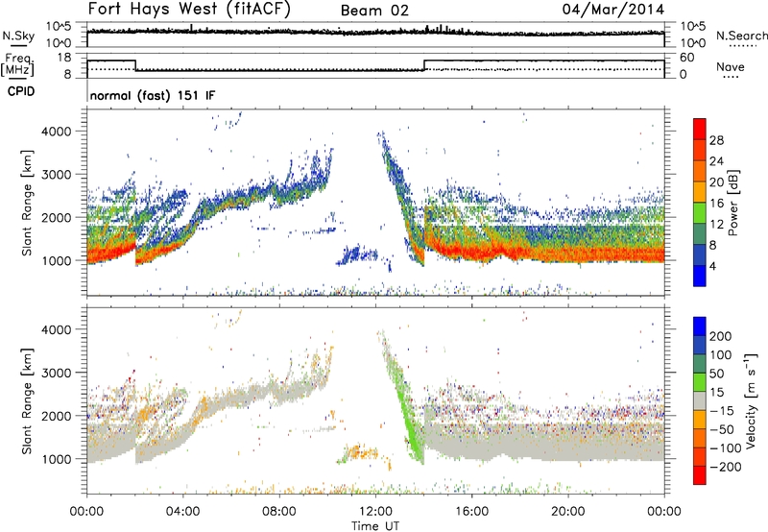The image size is (768, 532).
Task: Click the "16:00" time tick label
Action: (471, 512)
